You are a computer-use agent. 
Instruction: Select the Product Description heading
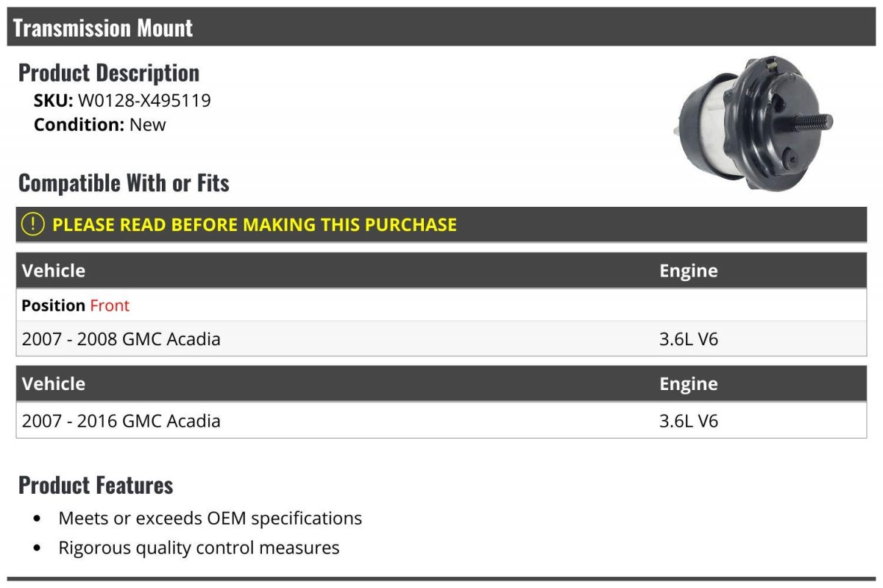coord(109,73)
